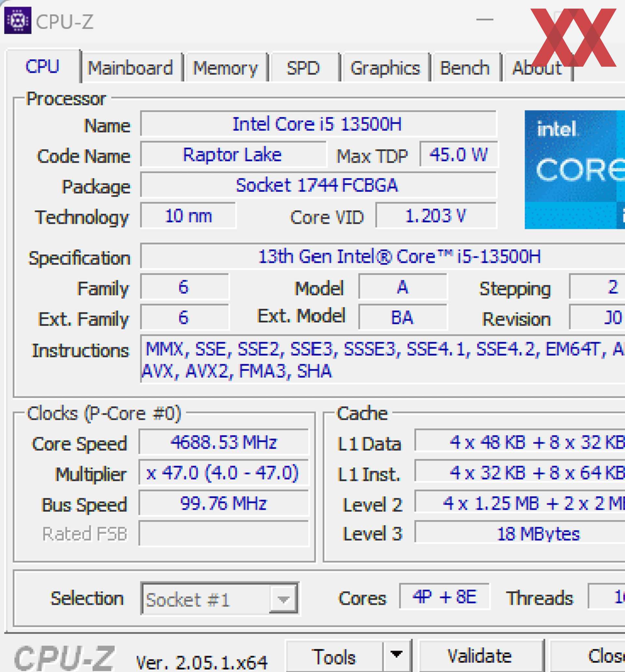Open the Mainboard tab
625x672 pixels.
tap(131, 68)
